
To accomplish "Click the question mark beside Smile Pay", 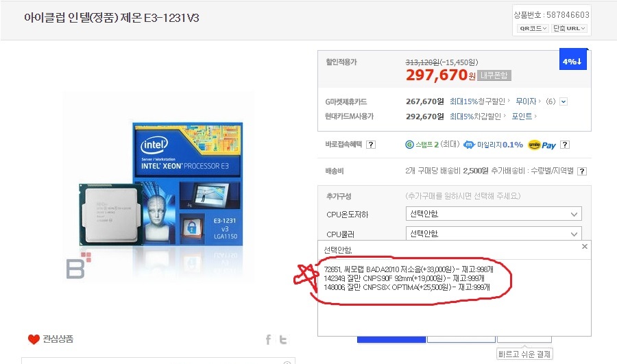I will 565,145.
